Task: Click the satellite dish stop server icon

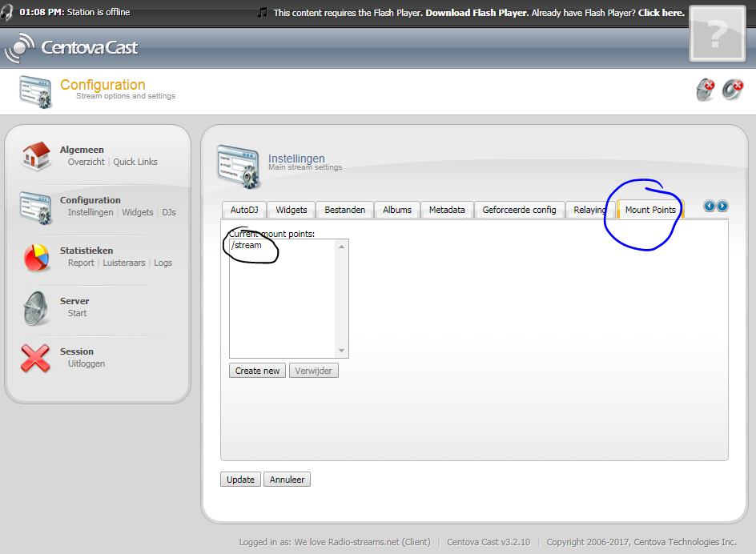Action: (706, 90)
